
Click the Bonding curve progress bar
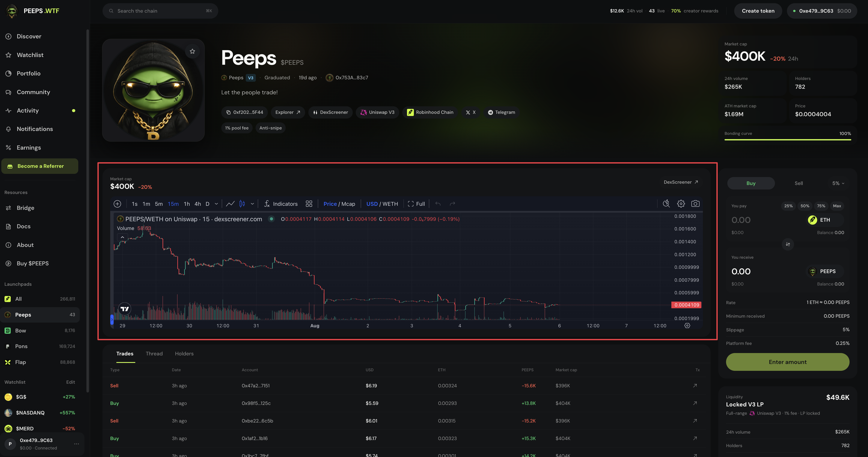pos(788,139)
